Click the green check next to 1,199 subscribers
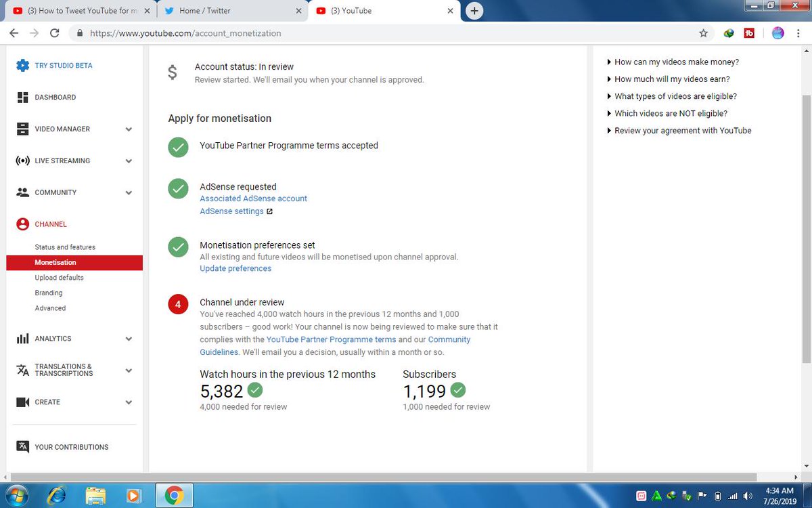This screenshot has width=812, height=508. point(458,390)
